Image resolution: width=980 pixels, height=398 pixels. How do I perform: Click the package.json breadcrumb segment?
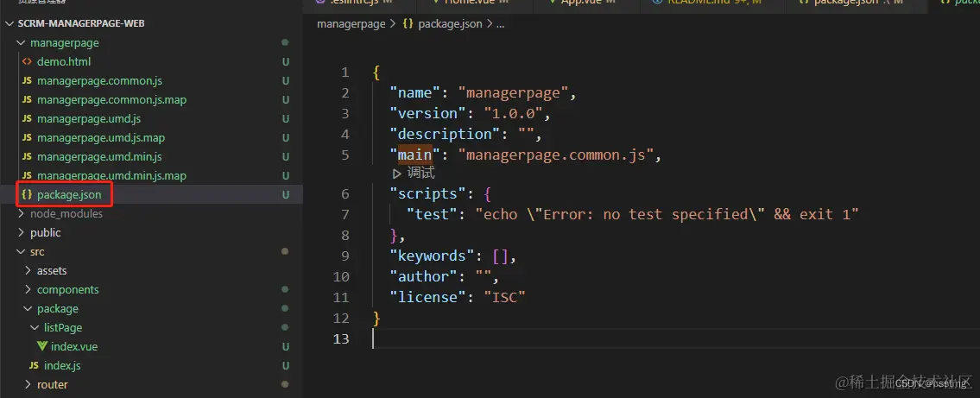448,24
